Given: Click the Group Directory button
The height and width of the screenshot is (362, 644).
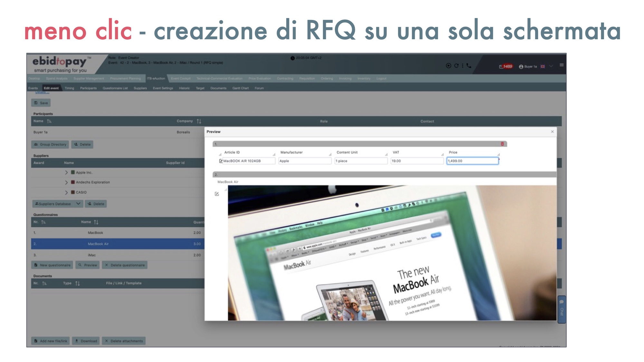Looking at the screenshot, I should click(50, 144).
